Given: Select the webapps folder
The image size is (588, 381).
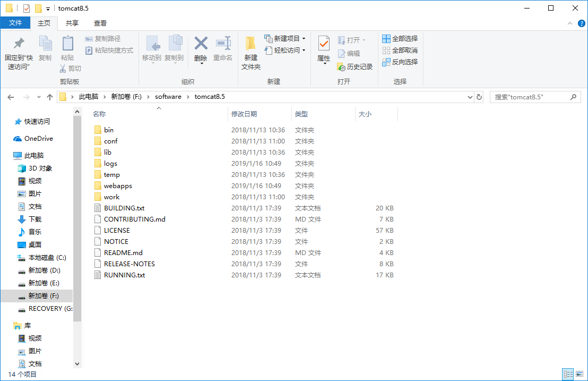Looking at the screenshot, I should (x=113, y=186).
